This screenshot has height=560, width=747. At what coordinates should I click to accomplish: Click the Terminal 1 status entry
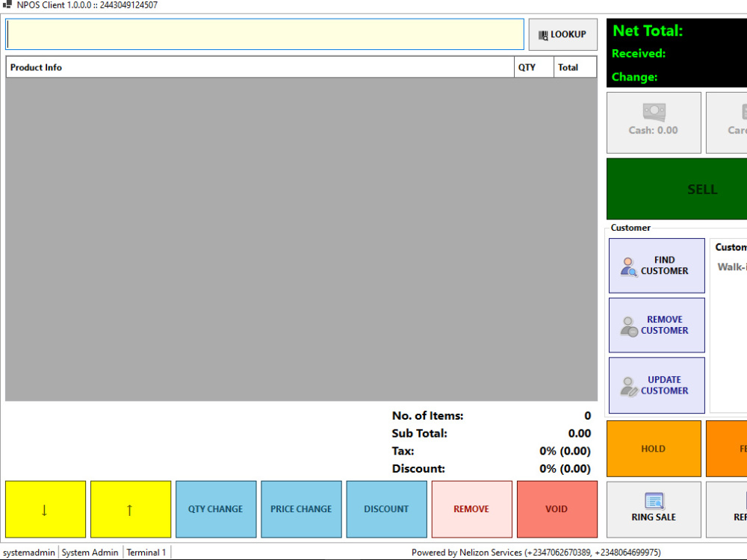[x=146, y=553]
